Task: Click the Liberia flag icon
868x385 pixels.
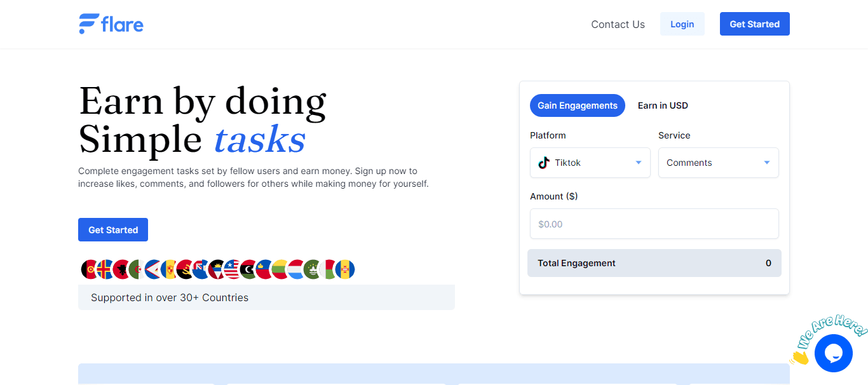Action: coord(233,269)
